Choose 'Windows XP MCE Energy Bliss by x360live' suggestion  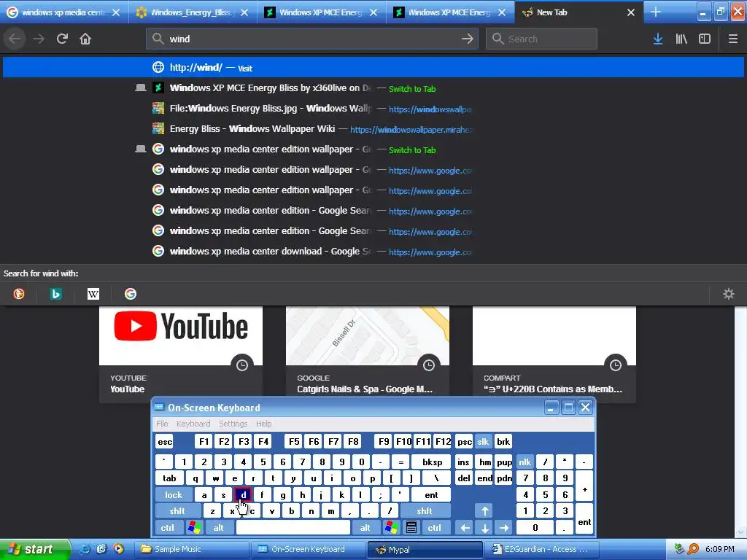373,88
